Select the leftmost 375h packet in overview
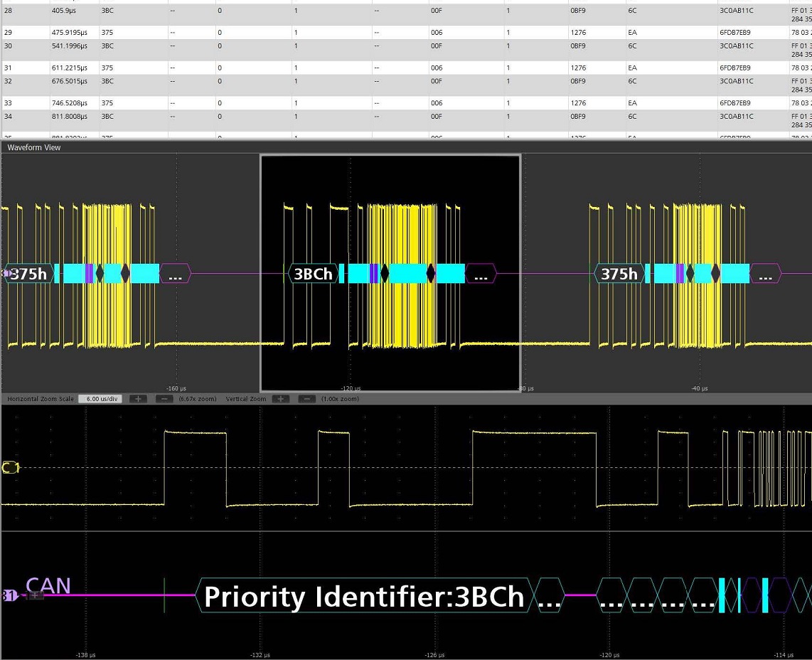Image resolution: width=812 pixels, height=660 pixels. [30, 274]
